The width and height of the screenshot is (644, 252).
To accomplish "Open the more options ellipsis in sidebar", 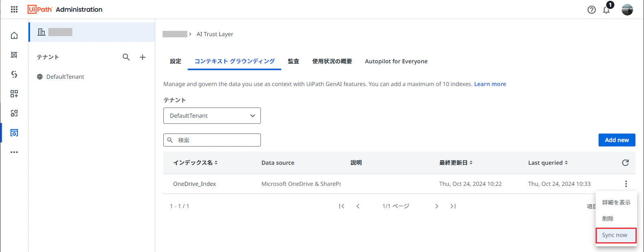I will pyautogui.click(x=14, y=152).
